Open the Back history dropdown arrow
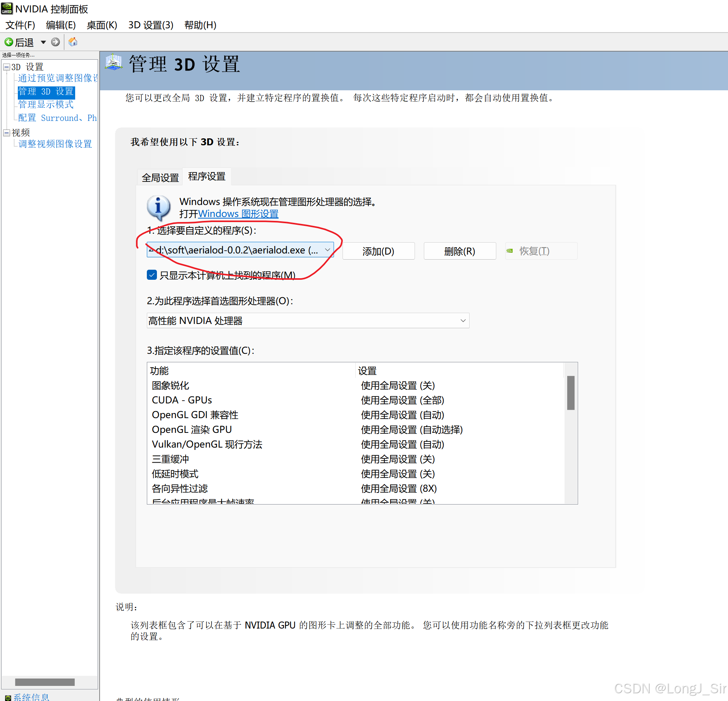 pos(43,42)
